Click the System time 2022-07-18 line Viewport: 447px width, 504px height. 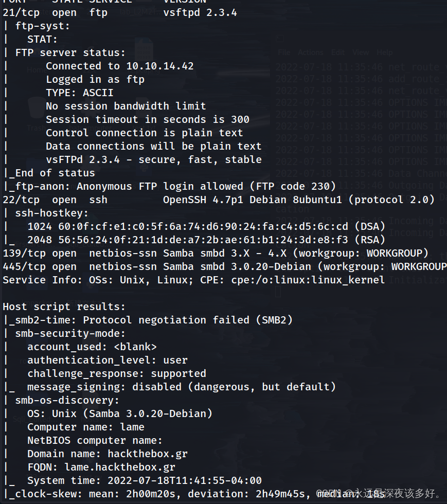coord(145,480)
